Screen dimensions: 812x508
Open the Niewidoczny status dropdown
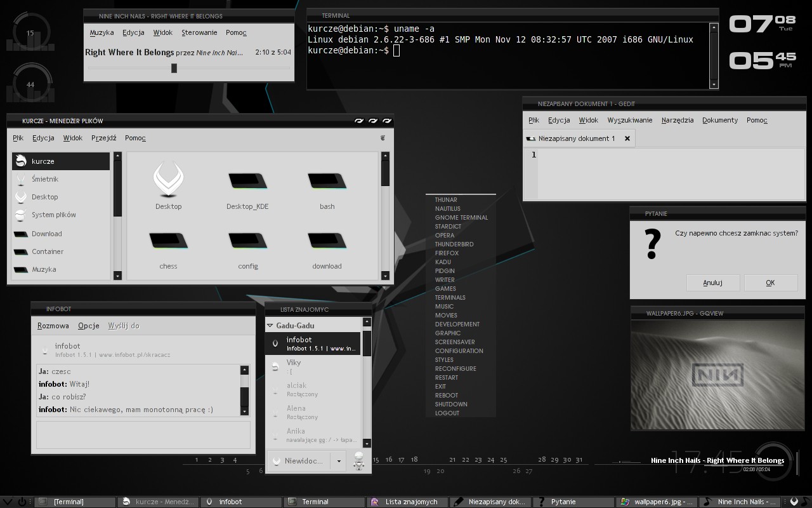(298, 461)
